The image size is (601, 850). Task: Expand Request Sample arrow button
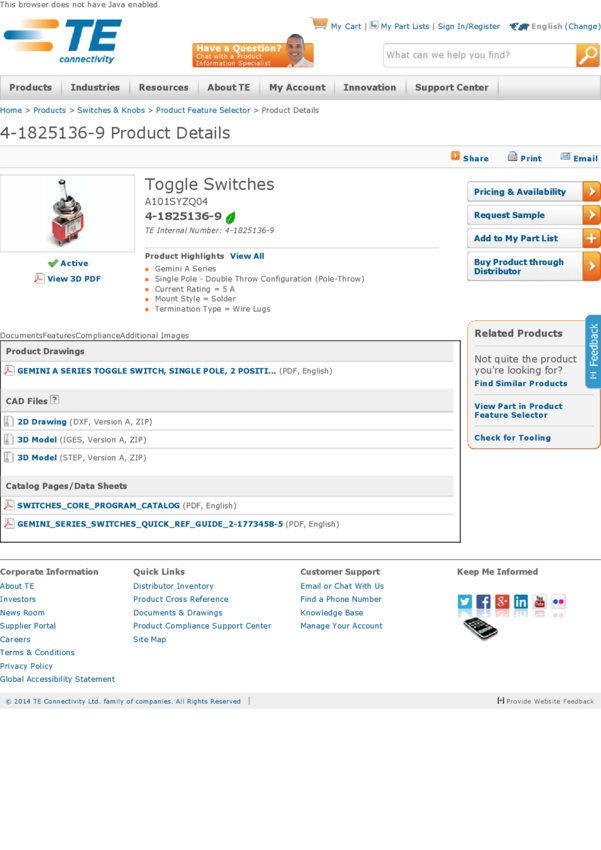point(591,215)
